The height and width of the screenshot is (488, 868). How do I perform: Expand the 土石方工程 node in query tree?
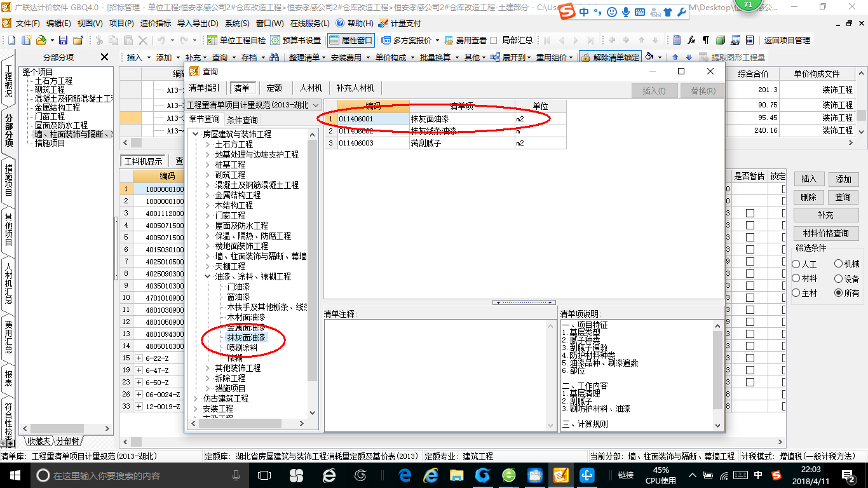click(208, 144)
